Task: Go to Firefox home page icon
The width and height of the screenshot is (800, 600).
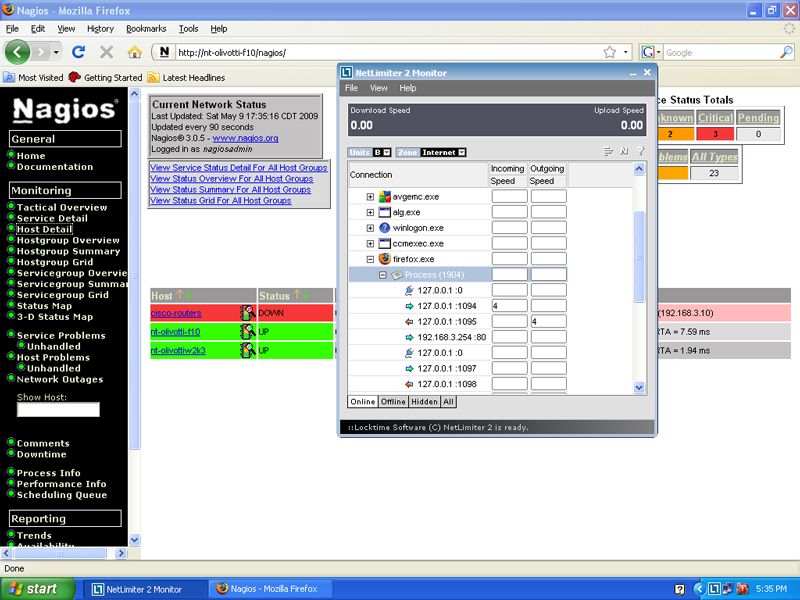Action: pos(135,52)
